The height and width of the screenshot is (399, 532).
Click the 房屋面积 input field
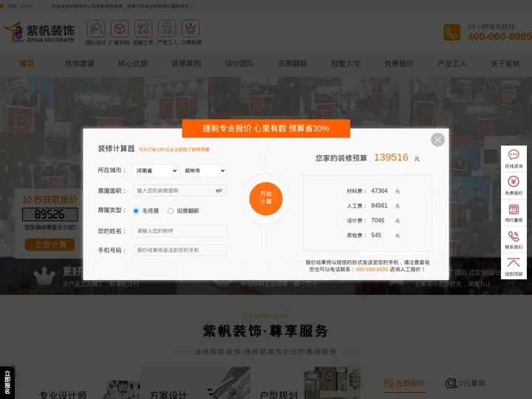[x=180, y=191]
